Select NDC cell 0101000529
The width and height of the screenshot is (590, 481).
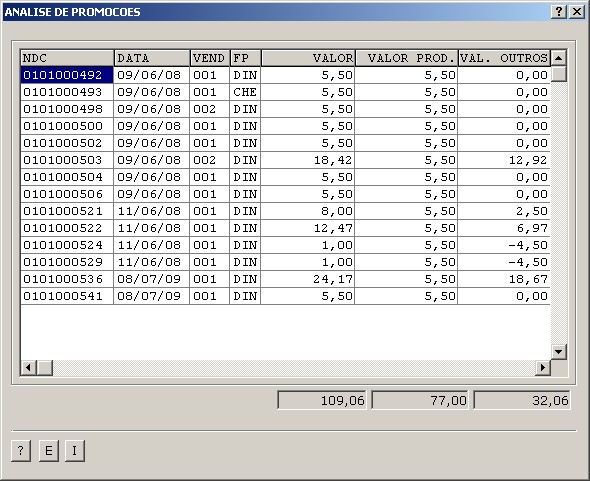[67, 262]
